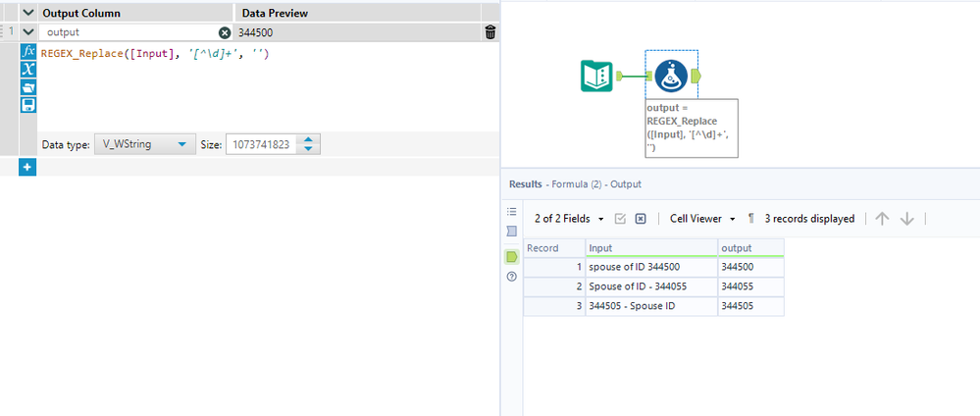
Task: Select the green output anchor in Results
Action: click(x=512, y=256)
